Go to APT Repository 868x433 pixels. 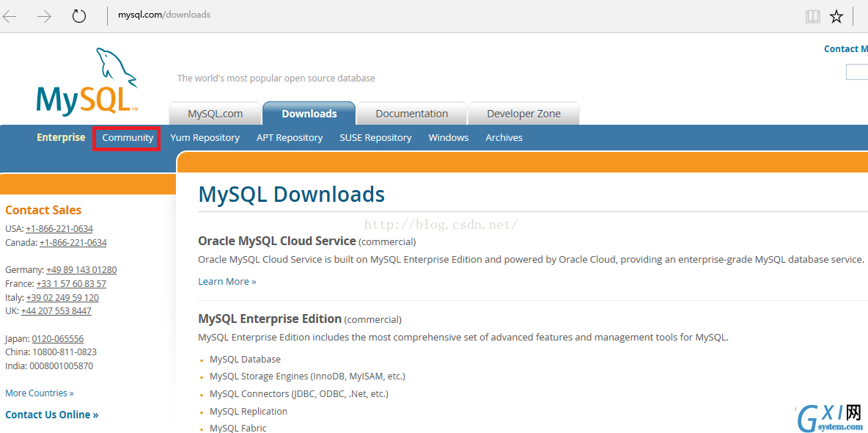(x=290, y=137)
